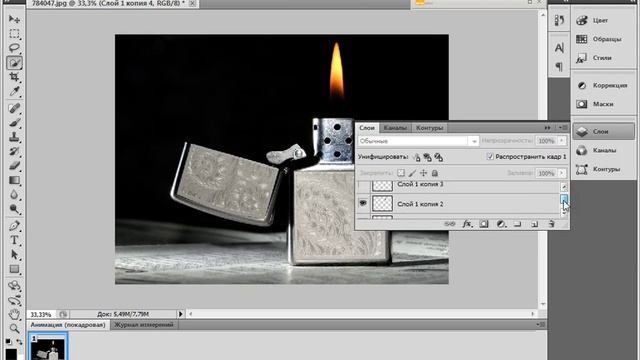Select the Quick Selection tool
Image resolution: width=640 pixels, height=360 pixels.
[14, 63]
